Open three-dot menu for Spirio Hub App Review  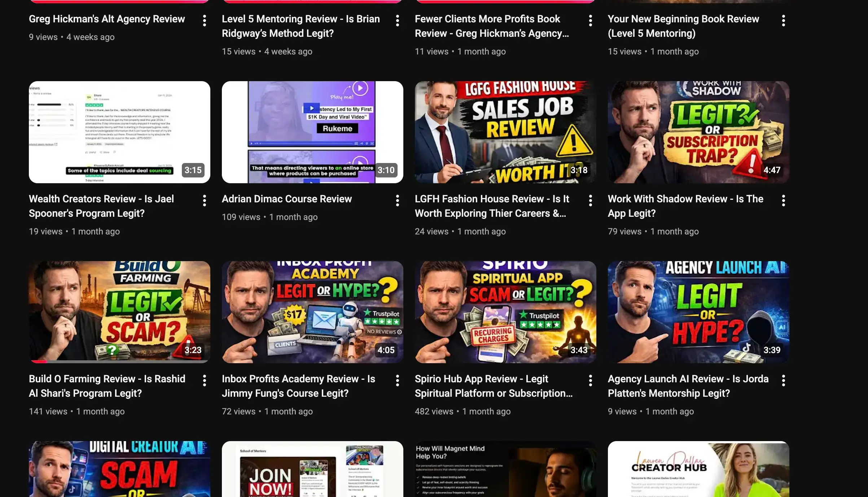point(591,381)
